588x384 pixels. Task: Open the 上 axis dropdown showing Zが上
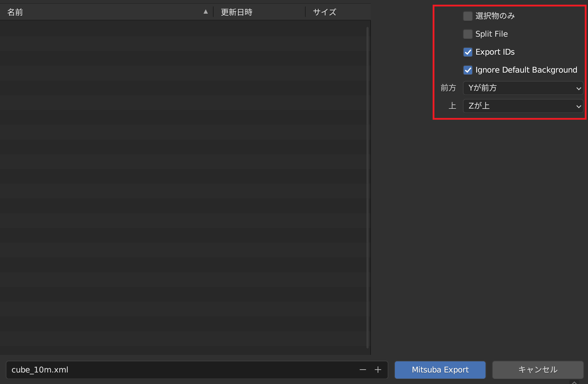click(521, 106)
